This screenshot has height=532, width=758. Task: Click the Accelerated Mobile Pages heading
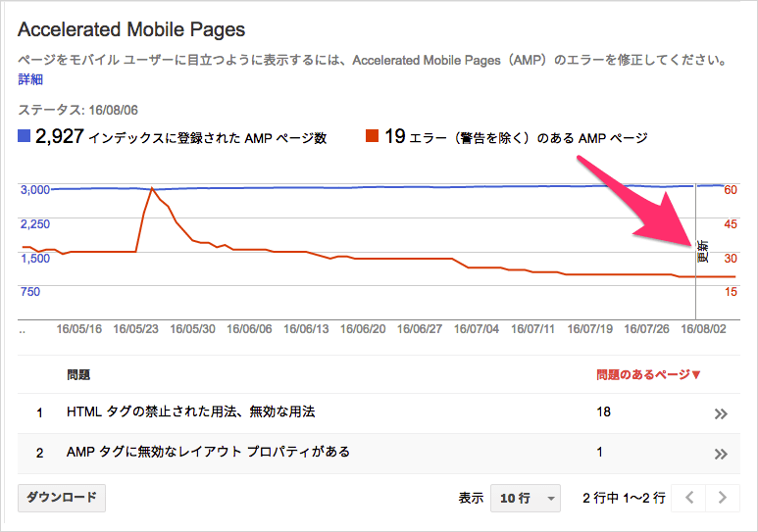(131, 29)
